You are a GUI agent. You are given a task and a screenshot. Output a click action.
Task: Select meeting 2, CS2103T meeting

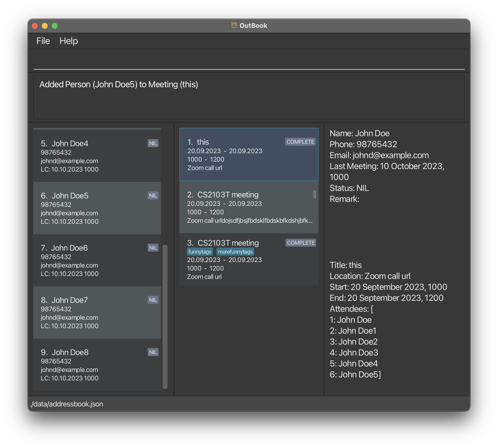coord(249,207)
